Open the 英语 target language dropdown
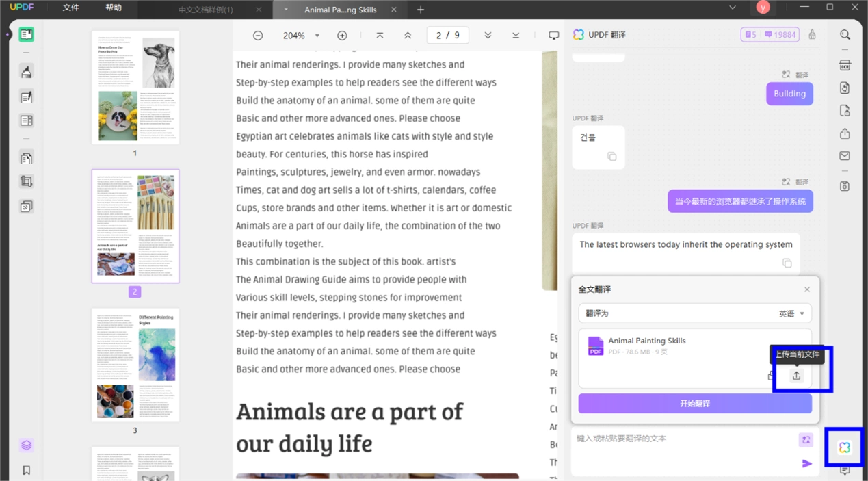 click(x=792, y=313)
